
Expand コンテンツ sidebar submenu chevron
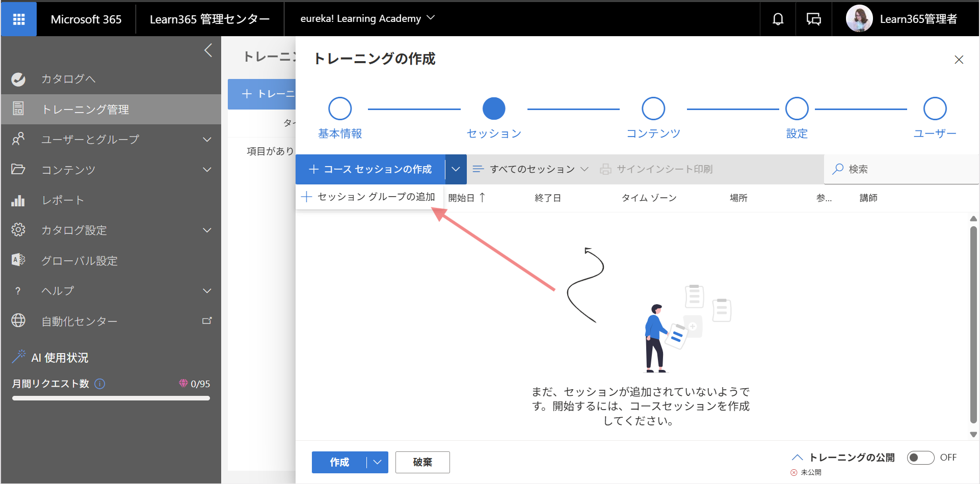click(x=207, y=169)
